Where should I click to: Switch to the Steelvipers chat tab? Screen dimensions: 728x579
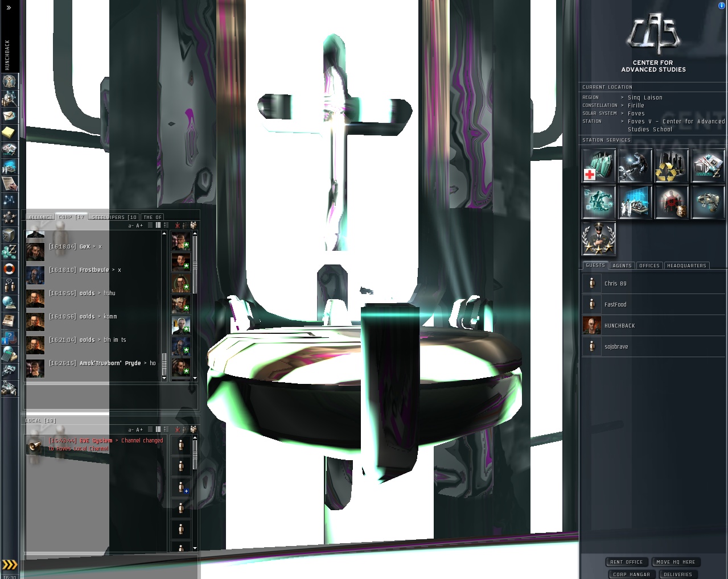click(114, 217)
